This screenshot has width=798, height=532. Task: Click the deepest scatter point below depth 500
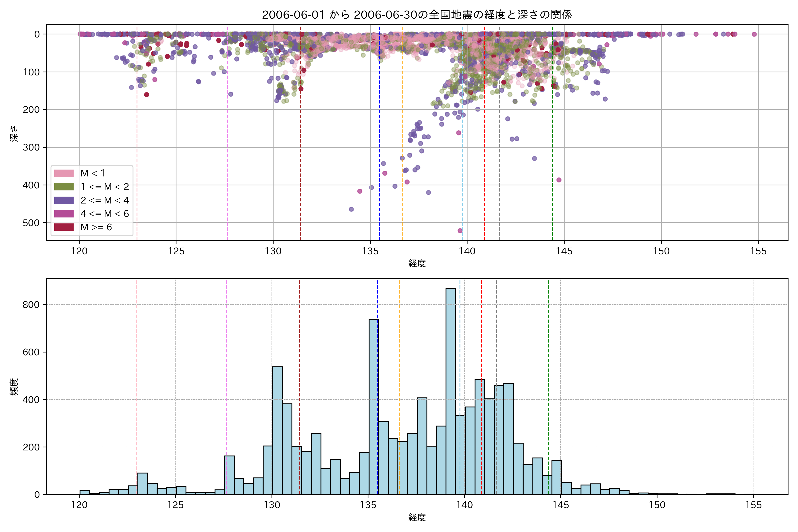[460, 231]
